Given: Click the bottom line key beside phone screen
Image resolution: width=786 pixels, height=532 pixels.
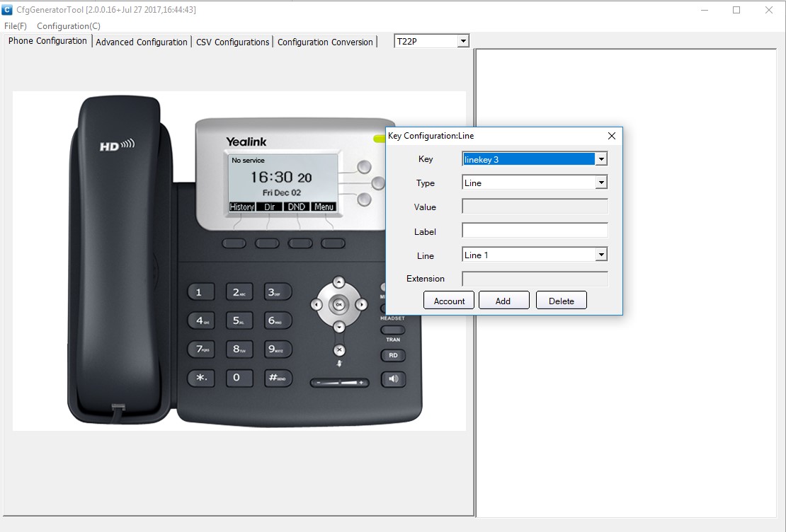Looking at the screenshot, I should coord(365,199).
